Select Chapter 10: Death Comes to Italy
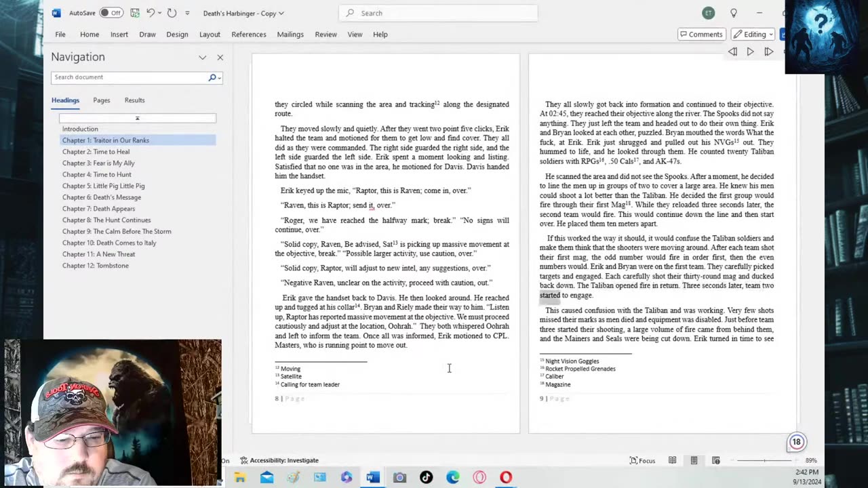This screenshot has height=488, width=868. click(x=109, y=243)
